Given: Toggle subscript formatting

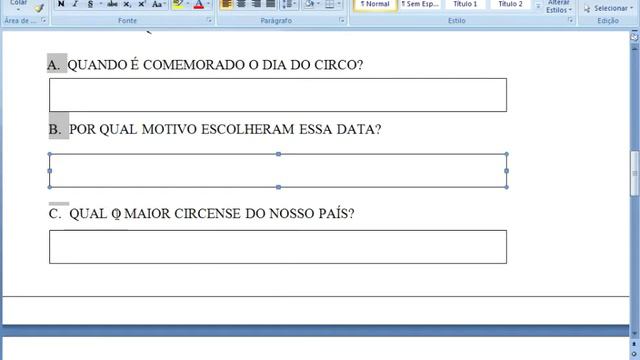Looking at the screenshot, I should [127, 4].
